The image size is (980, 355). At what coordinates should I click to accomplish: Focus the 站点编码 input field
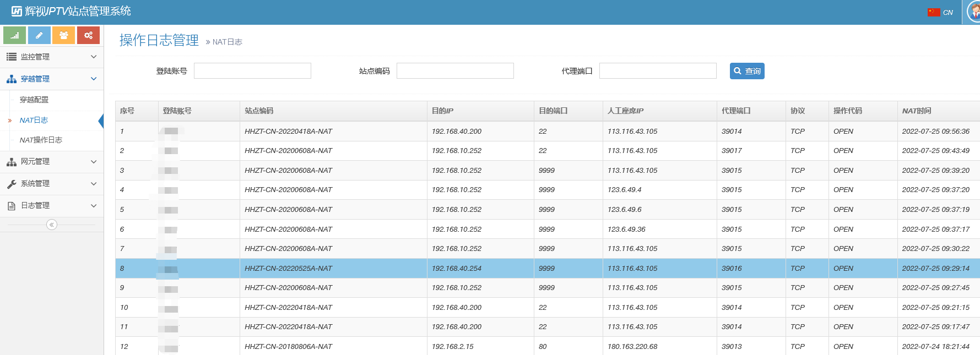click(x=455, y=71)
